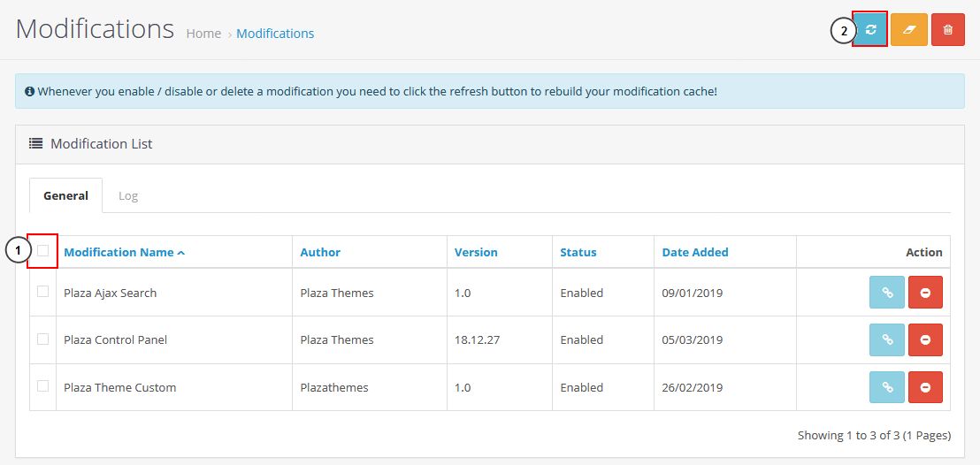Open link for Plaza Ajax Search modification
This screenshot has height=465, width=980.
pos(887,293)
